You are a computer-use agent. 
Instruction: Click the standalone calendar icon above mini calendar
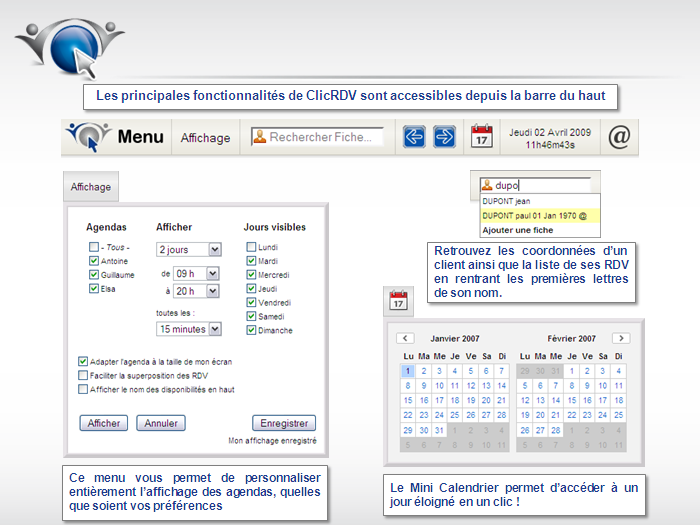[398, 300]
